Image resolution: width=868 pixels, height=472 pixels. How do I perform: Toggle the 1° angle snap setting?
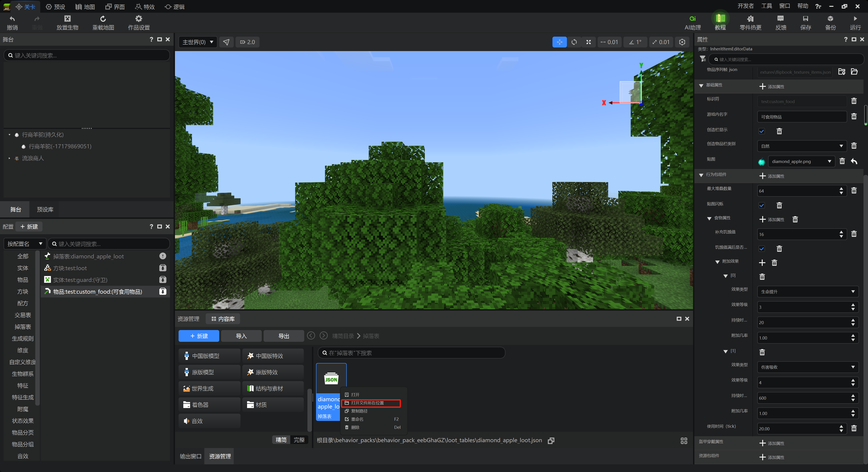pyautogui.click(x=635, y=42)
